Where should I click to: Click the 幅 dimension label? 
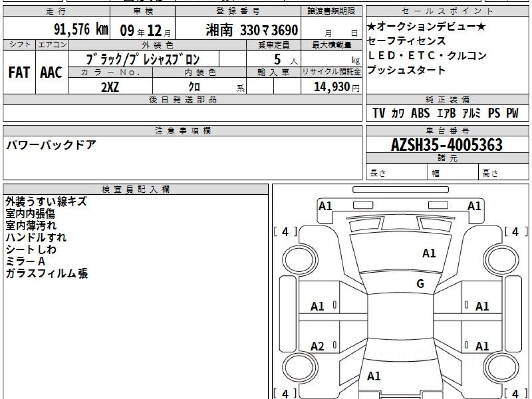coord(435,174)
